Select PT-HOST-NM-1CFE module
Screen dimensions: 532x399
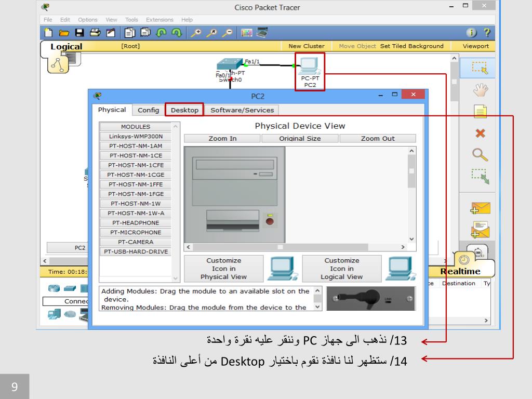point(136,165)
